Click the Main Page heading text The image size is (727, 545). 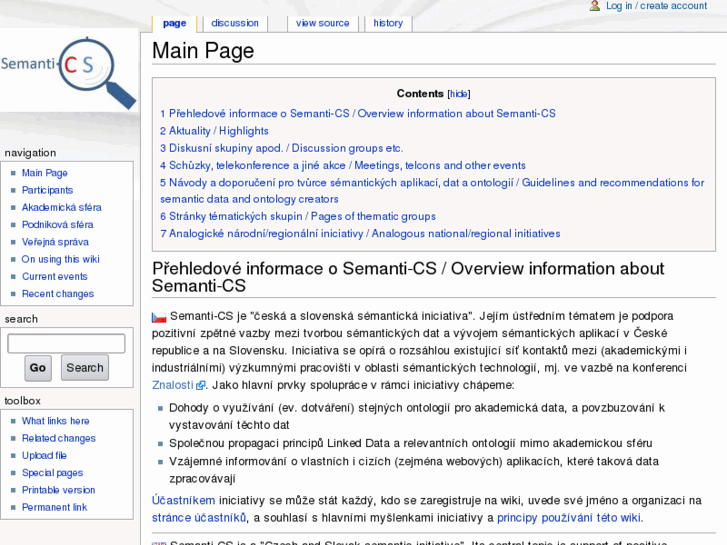point(203,51)
